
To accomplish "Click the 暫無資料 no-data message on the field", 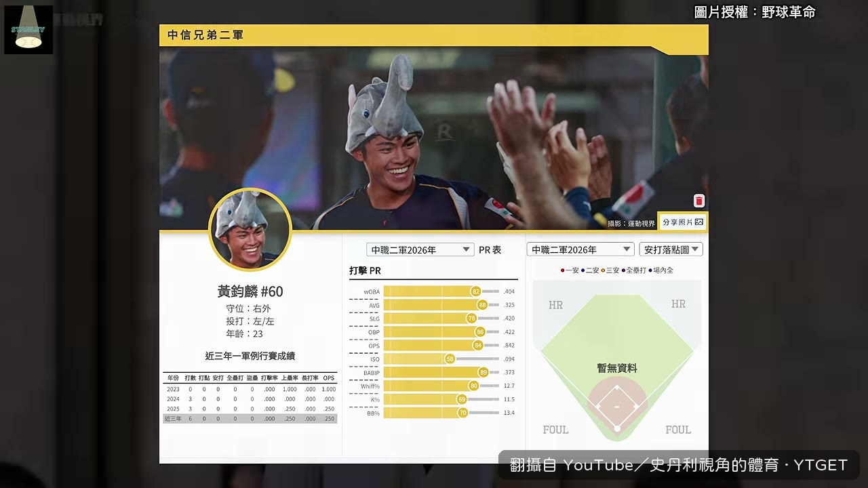I will pyautogui.click(x=617, y=368).
